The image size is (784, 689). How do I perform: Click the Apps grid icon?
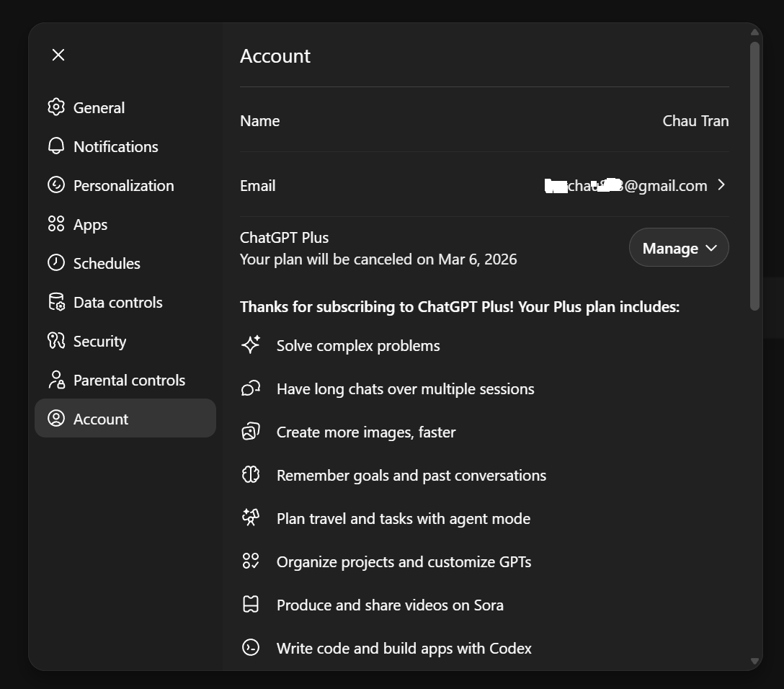(x=56, y=224)
